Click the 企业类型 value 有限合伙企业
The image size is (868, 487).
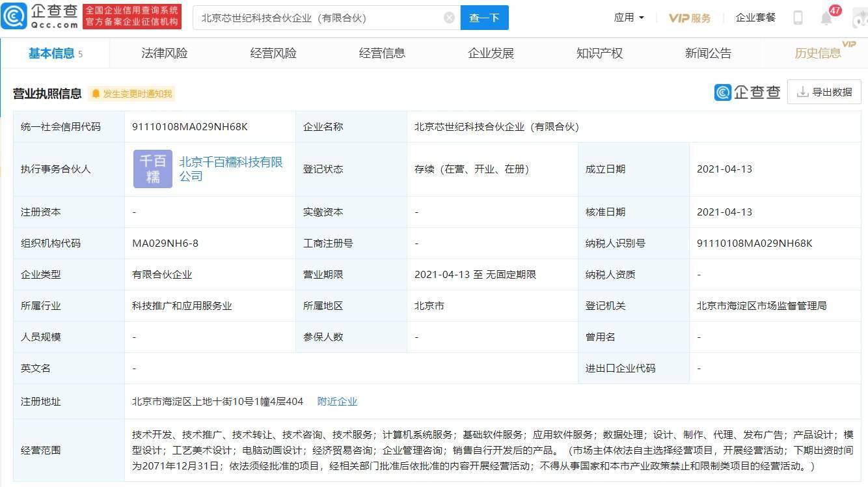point(162,275)
